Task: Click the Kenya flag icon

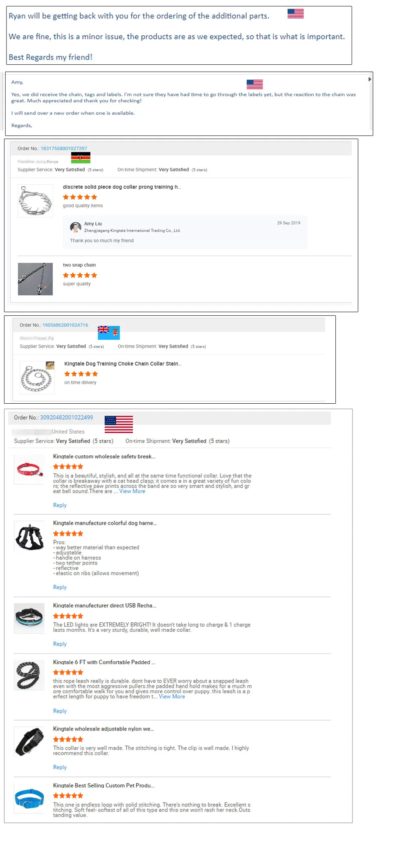Action: tap(81, 158)
